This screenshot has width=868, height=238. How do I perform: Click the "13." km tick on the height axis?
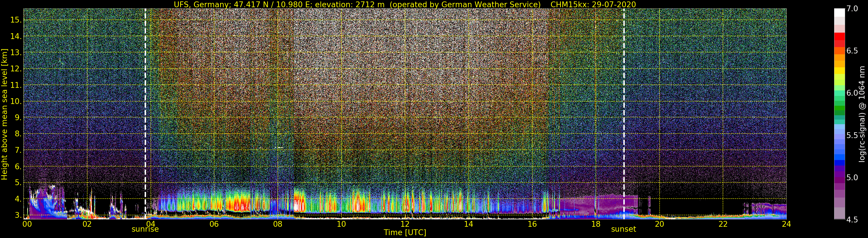pos(16,53)
